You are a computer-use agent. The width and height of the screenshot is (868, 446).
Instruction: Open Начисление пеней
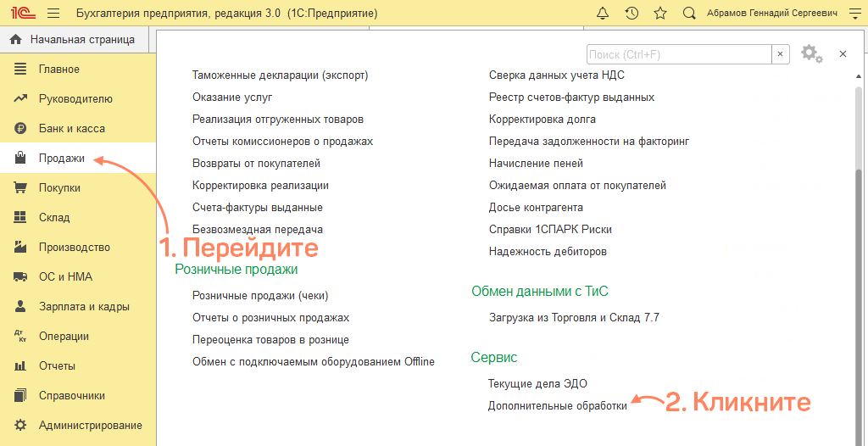(x=536, y=164)
